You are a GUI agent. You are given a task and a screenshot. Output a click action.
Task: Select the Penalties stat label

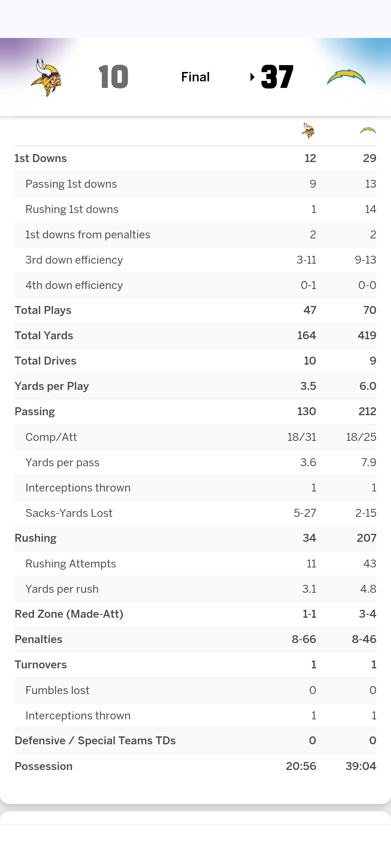click(x=38, y=639)
